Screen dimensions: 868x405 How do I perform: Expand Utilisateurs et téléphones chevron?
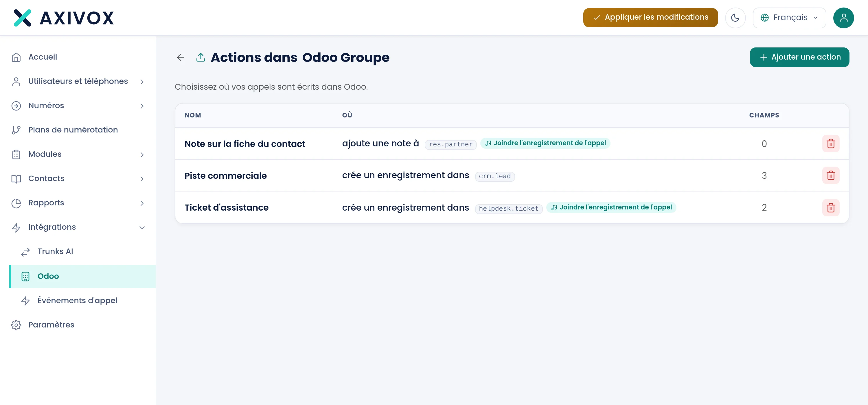click(142, 82)
